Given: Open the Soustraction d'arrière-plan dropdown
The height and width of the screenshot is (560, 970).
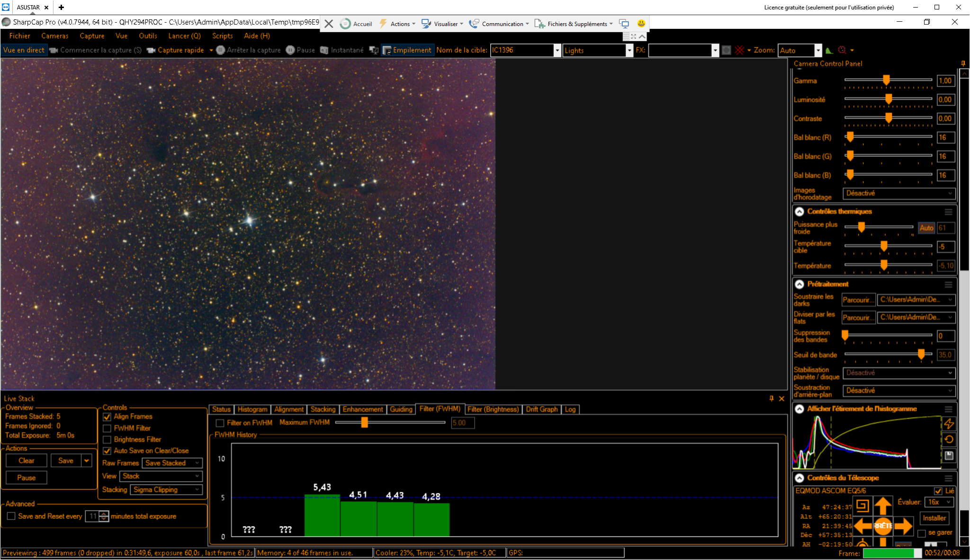Looking at the screenshot, I should click(899, 391).
